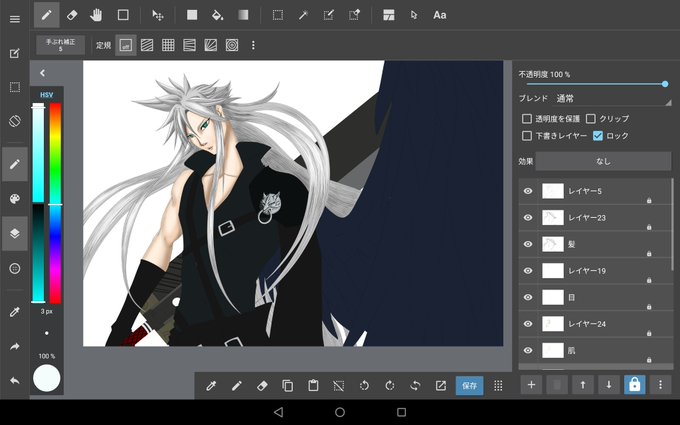Open stabilizer setting 手ぶれ補正 5
This screenshot has width=680, height=425.
(x=60, y=45)
